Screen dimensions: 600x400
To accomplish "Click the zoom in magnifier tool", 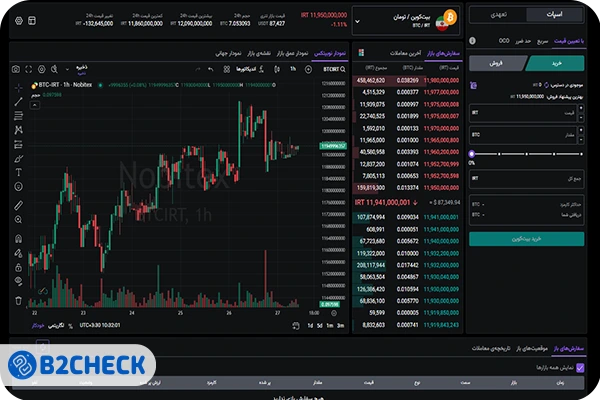I will [20, 218].
